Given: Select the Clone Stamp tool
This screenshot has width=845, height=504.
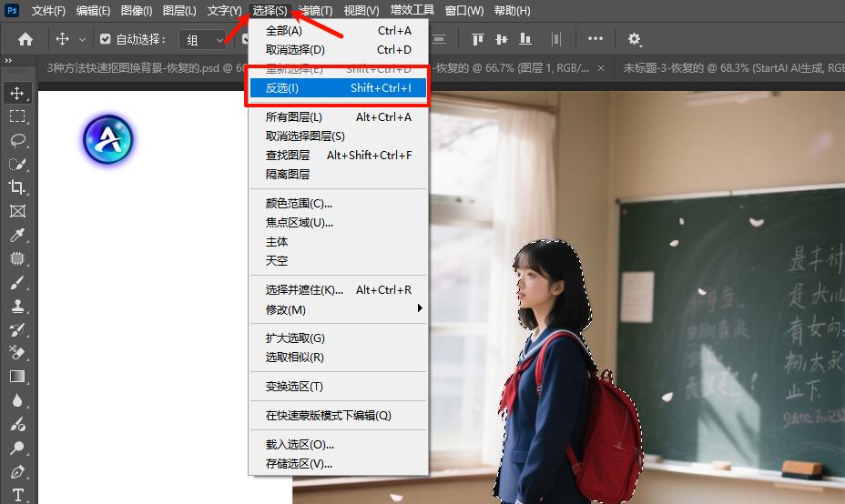Looking at the screenshot, I should coord(17,306).
